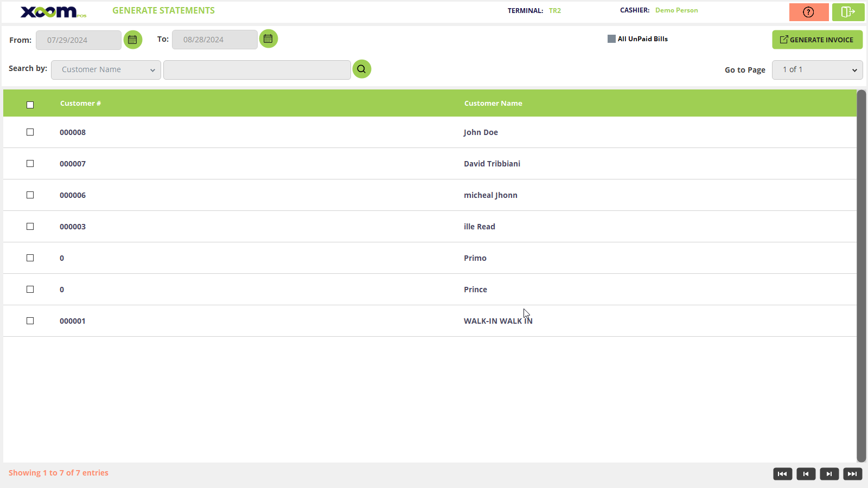Click the Generate Invoice button
The width and height of the screenshot is (868, 488).
(x=817, y=40)
